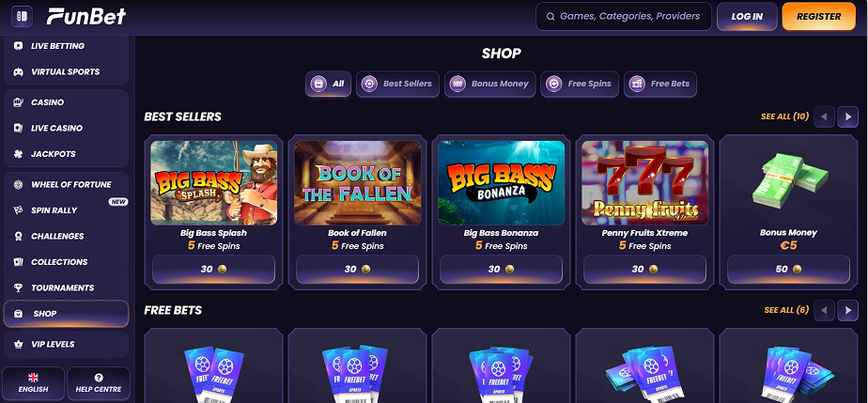Show next Best Sellers items with the right arrow

847,116
